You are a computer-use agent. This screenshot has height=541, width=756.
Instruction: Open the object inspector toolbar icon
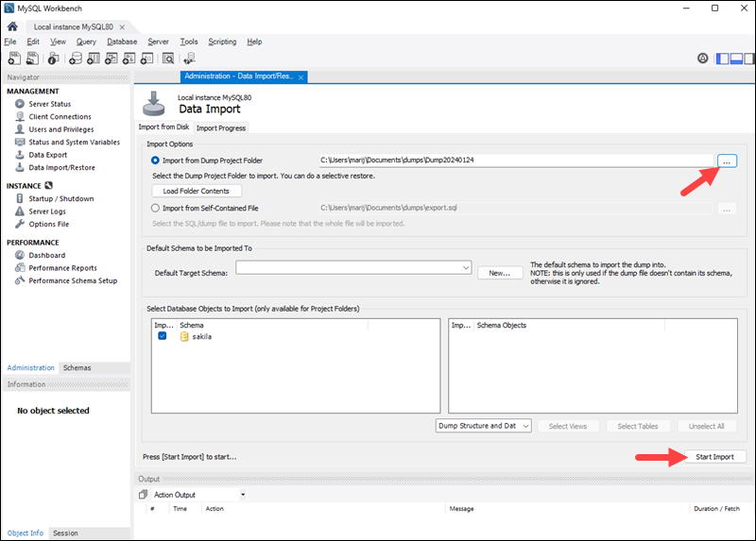pyautogui.click(x=53, y=59)
